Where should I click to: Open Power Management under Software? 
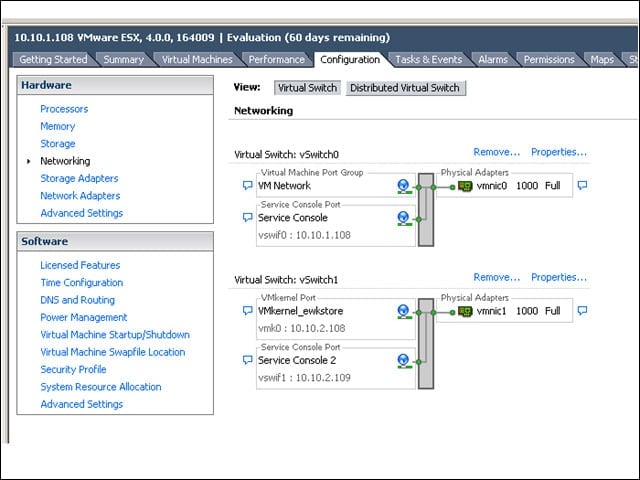pos(84,317)
